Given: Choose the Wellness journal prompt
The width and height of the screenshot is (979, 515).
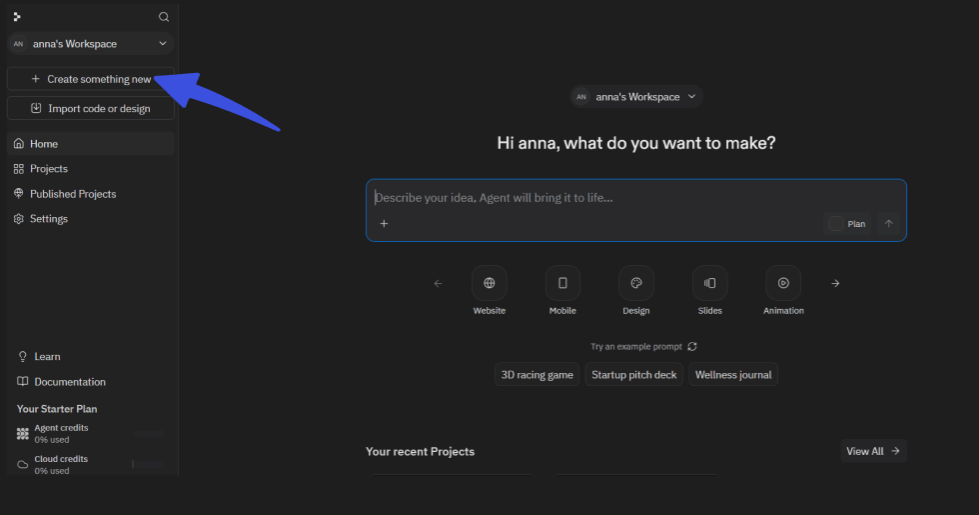Looking at the screenshot, I should tap(733, 375).
